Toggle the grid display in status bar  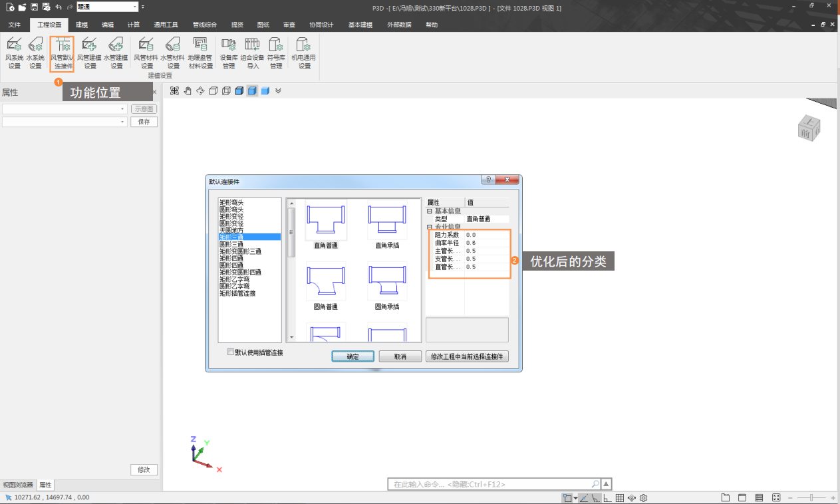(619, 498)
